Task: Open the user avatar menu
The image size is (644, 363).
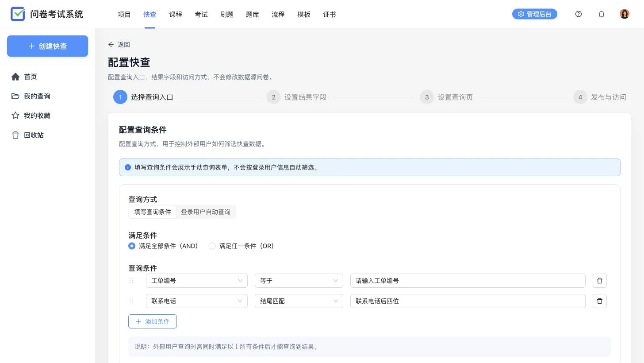Action: tap(625, 14)
